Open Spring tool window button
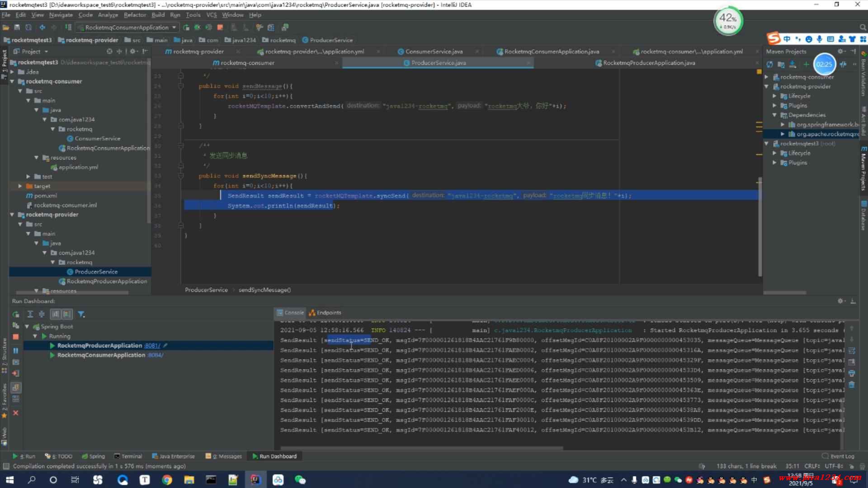 93,456
